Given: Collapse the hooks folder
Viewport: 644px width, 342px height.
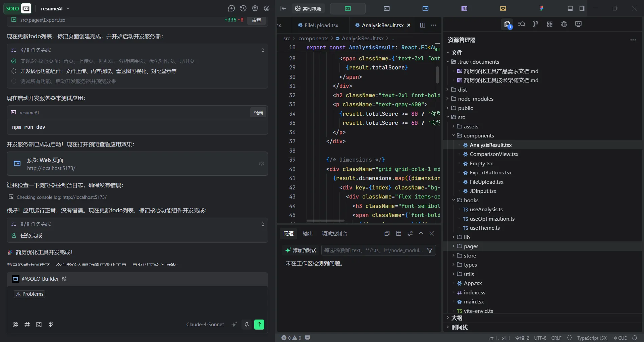Looking at the screenshot, I should tap(471, 200).
